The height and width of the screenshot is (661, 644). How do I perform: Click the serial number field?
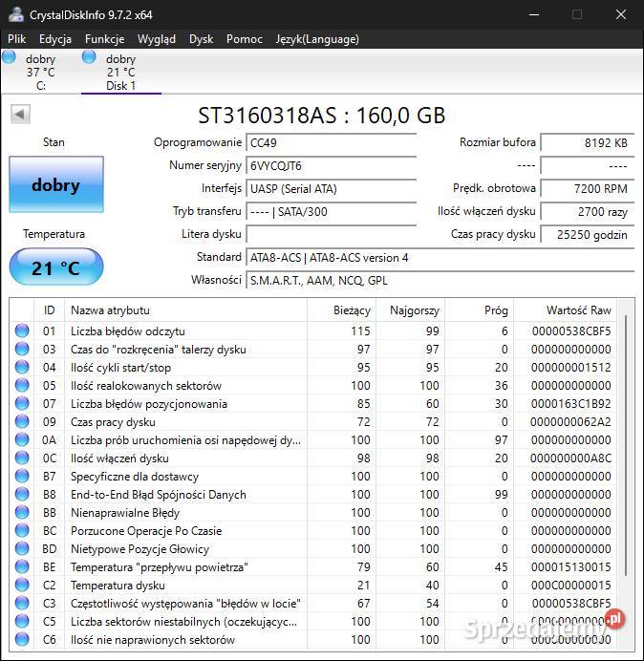coord(331,166)
